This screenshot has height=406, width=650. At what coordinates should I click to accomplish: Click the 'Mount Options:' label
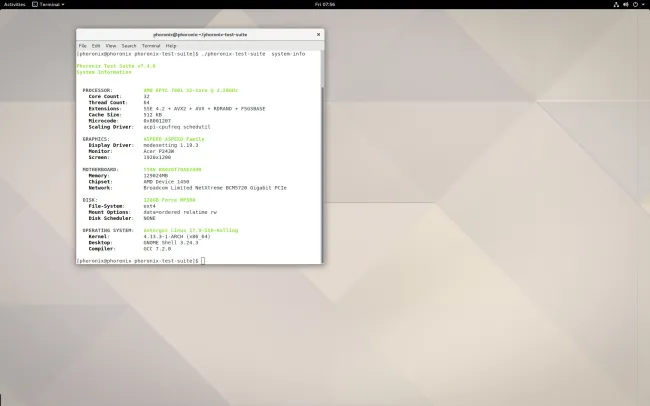tap(110, 212)
